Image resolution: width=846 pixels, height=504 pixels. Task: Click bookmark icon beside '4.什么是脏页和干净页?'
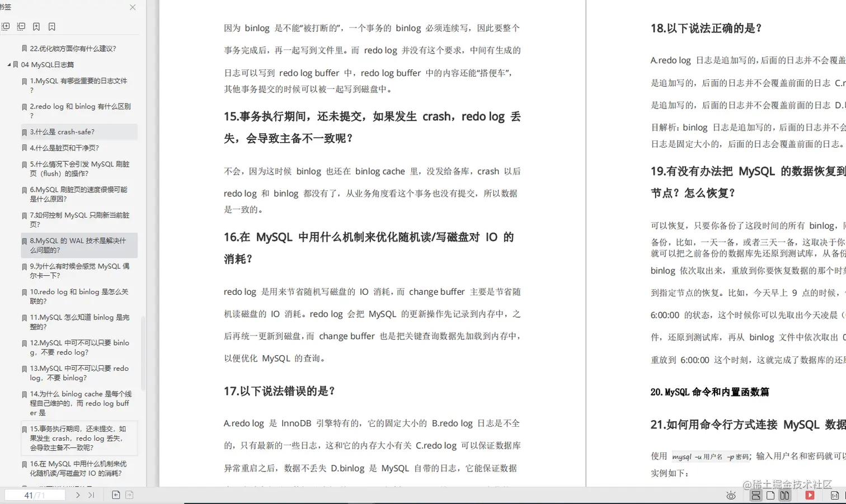coord(24,149)
